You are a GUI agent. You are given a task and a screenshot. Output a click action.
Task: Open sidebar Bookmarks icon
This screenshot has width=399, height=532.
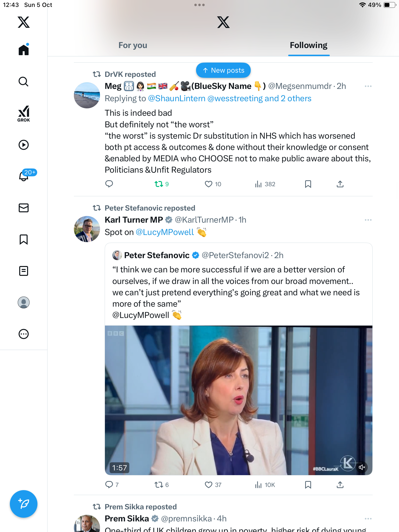coord(24,239)
